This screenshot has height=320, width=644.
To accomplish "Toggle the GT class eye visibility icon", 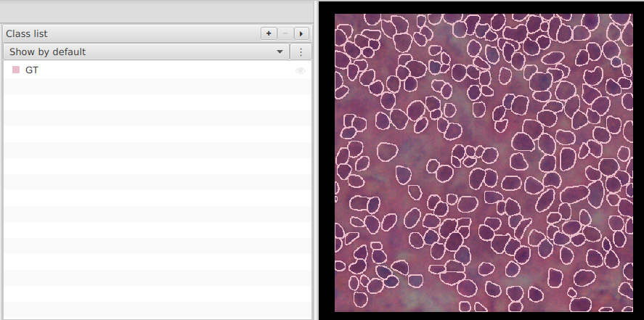I will click(301, 70).
